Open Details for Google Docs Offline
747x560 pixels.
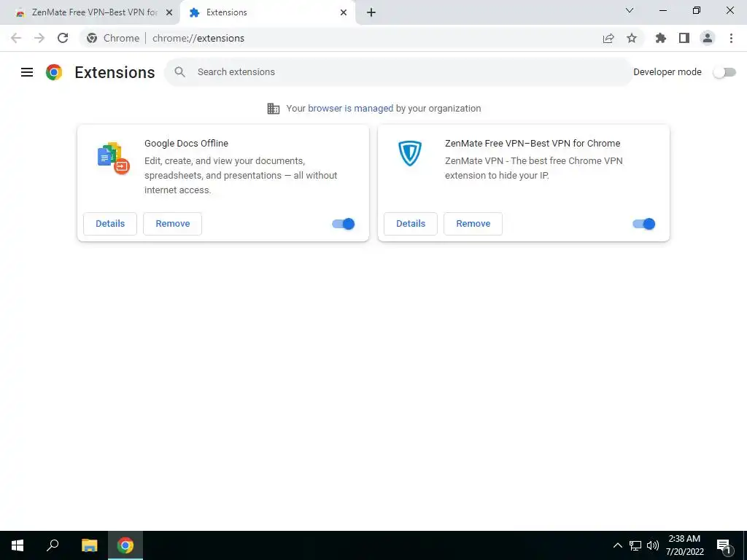click(110, 224)
